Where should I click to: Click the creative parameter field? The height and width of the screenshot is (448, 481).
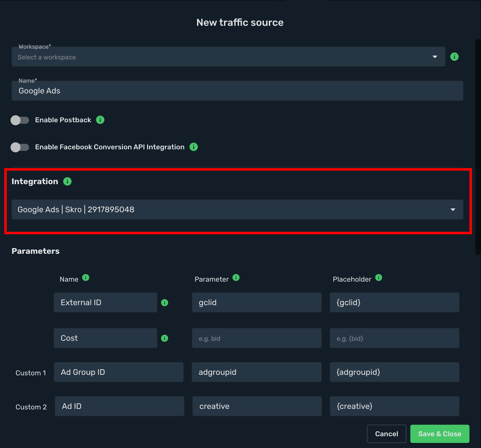click(x=257, y=406)
